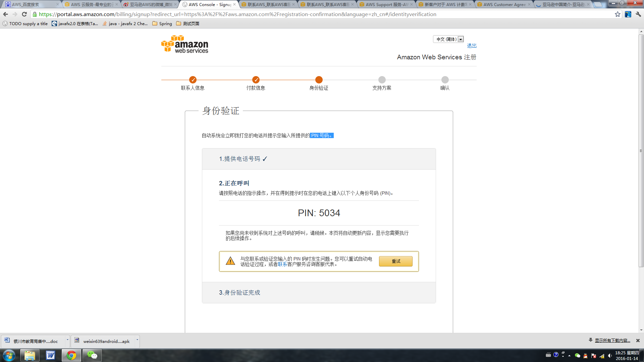Click the 身份验证 progress step marker
The image size is (644, 362).
click(x=319, y=80)
